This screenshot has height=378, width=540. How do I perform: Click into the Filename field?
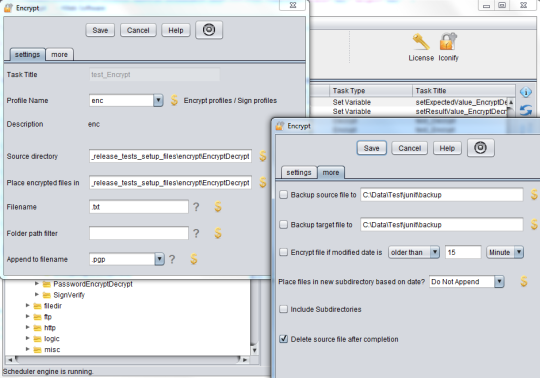(139, 207)
